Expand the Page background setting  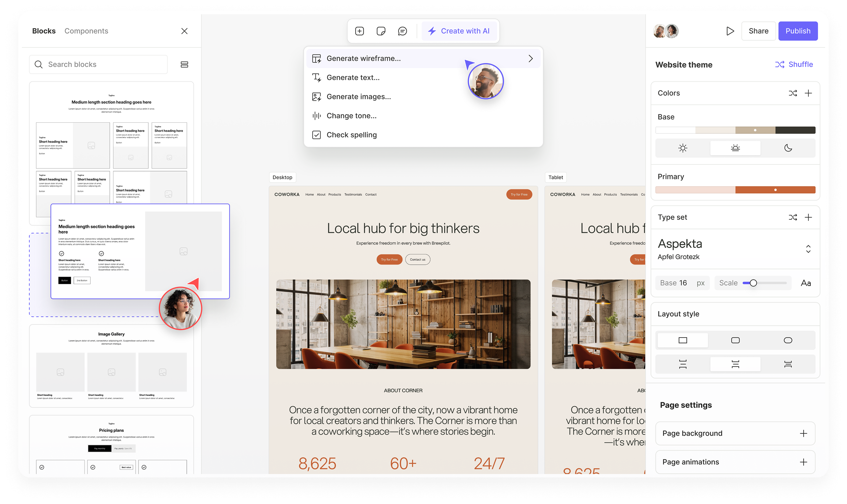(803, 433)
